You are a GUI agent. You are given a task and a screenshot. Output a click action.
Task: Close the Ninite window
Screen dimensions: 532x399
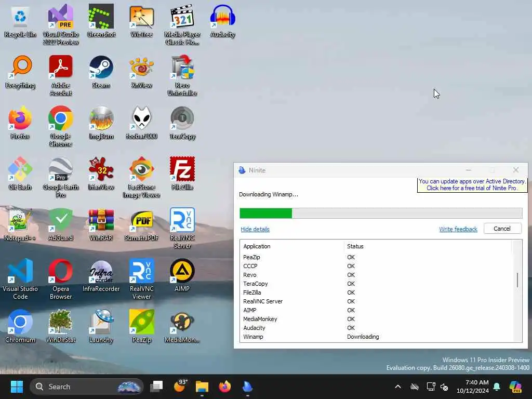click(x=516, y=170)
